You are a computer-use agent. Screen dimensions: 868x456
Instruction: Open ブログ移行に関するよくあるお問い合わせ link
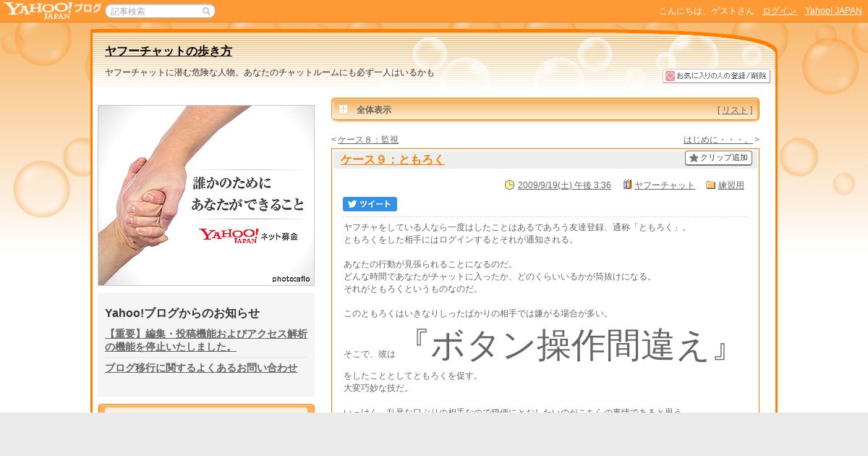[x=201, y=368]
